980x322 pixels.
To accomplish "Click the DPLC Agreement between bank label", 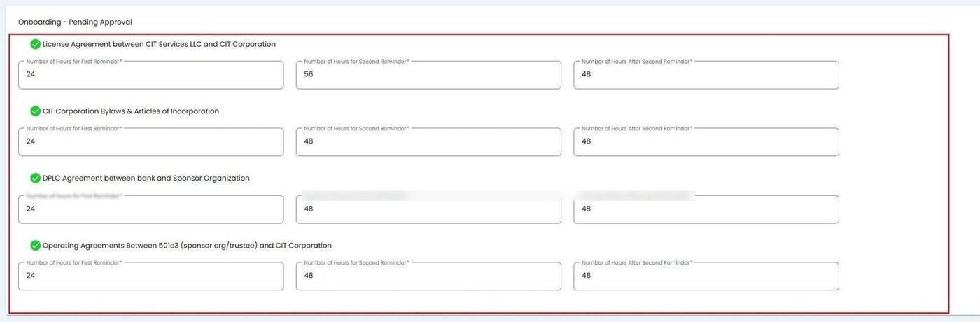I will 146,178.
